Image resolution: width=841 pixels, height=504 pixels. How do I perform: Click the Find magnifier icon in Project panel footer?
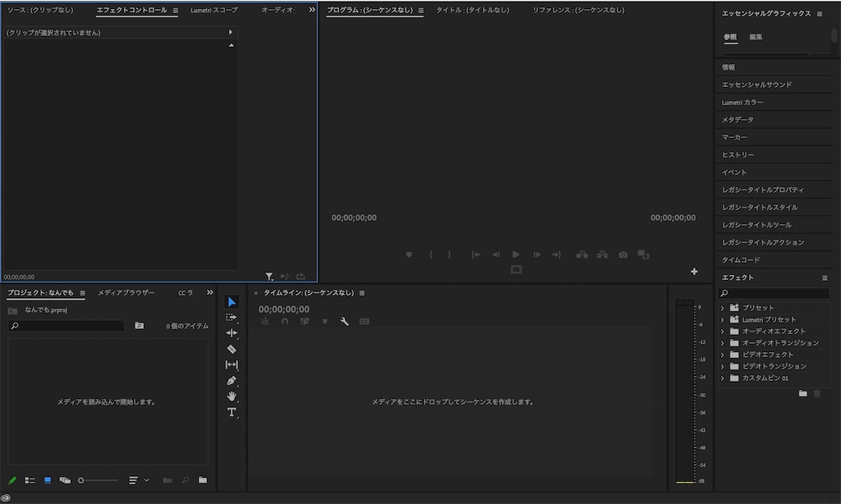click(x=185, y=480)
